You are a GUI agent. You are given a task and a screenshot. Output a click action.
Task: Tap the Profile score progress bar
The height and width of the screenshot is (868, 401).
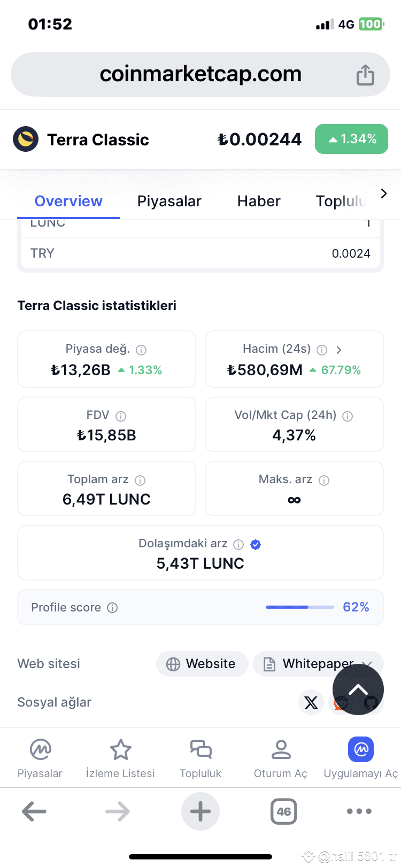tap(300, 607)
